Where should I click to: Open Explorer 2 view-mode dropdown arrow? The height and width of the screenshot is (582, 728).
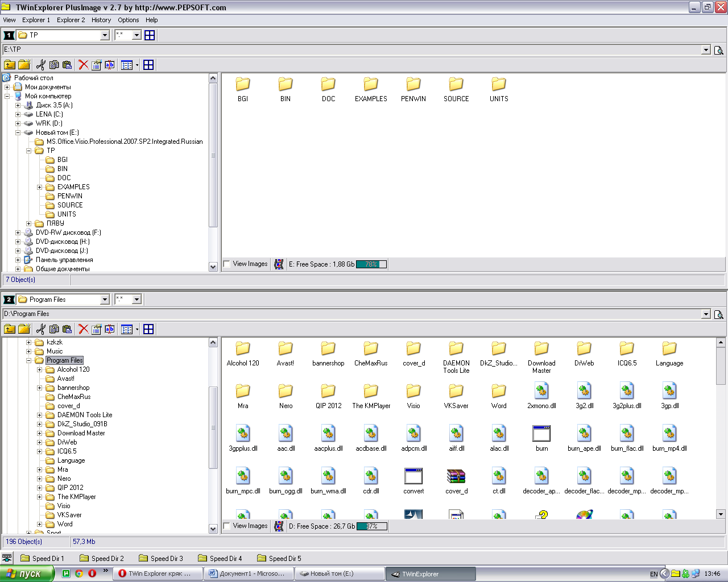tap(137, 329)
